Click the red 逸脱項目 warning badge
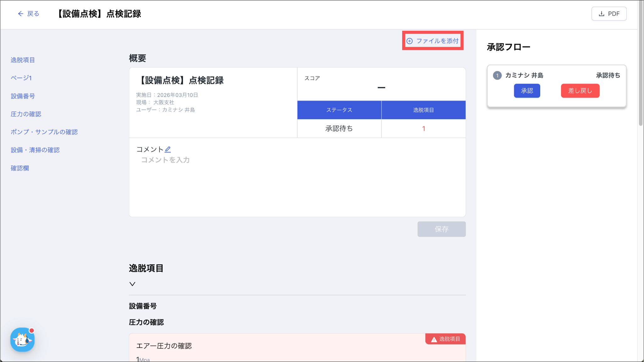Screen dimensions: 644x362 pyautogui.click(x=446, y=339)
